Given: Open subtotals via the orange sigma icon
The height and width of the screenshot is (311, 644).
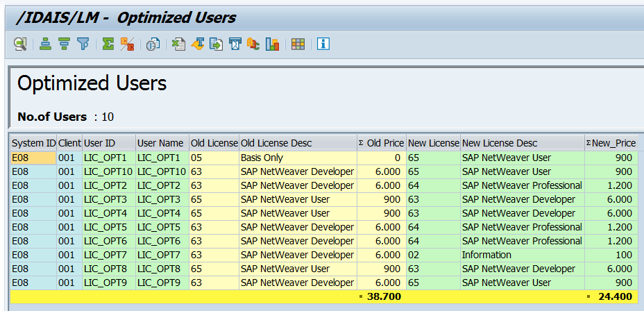Looking at the screenshot, I should click(127, 44).
